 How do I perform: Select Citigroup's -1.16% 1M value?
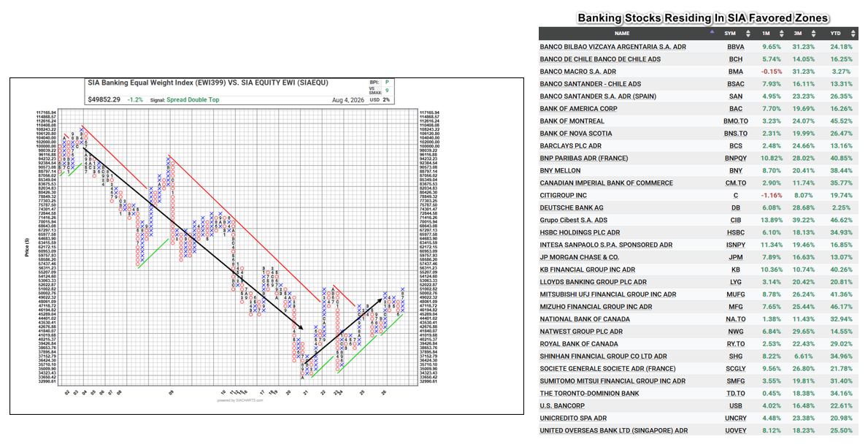click(771, 196)
